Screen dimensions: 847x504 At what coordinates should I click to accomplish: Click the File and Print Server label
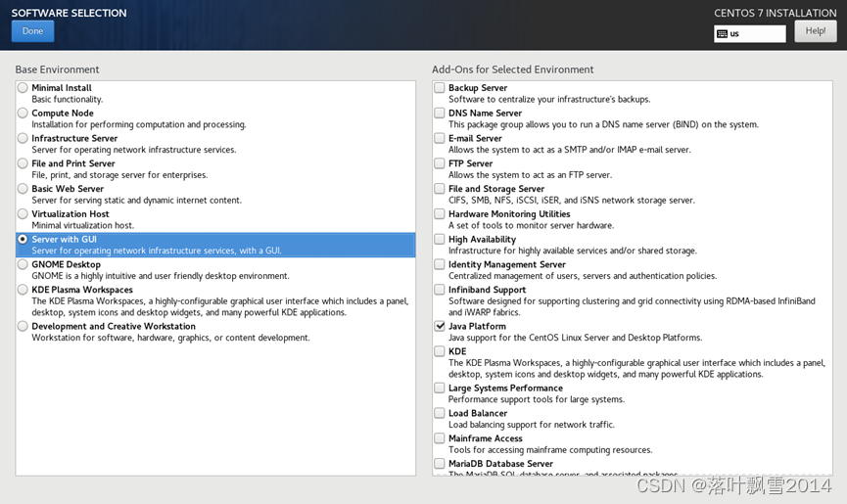73,163
